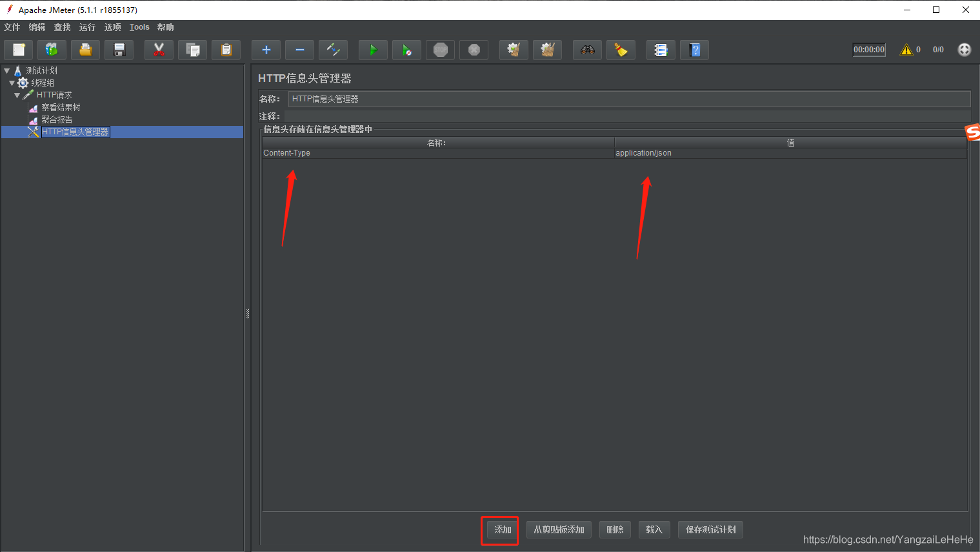The height and width of the screenshot is (552, 980).
Task: Select HTTP信息头管理器 in the tree
Action: 75,132
